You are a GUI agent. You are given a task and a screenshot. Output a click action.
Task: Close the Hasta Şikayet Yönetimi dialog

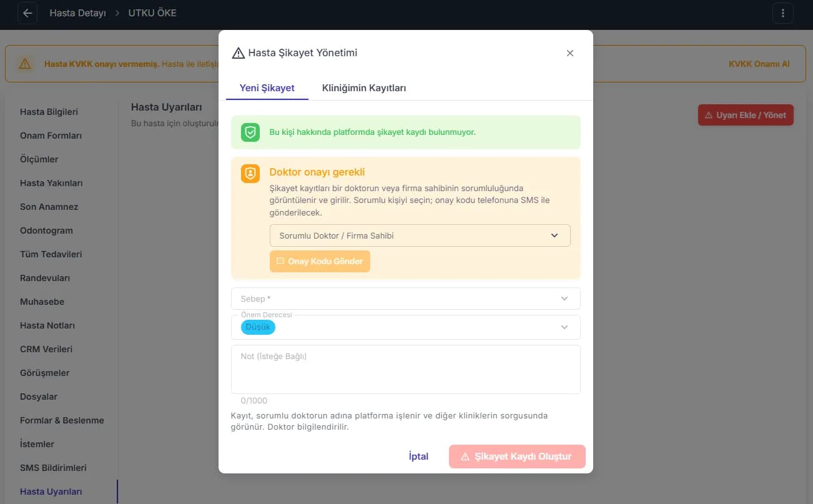570,53
